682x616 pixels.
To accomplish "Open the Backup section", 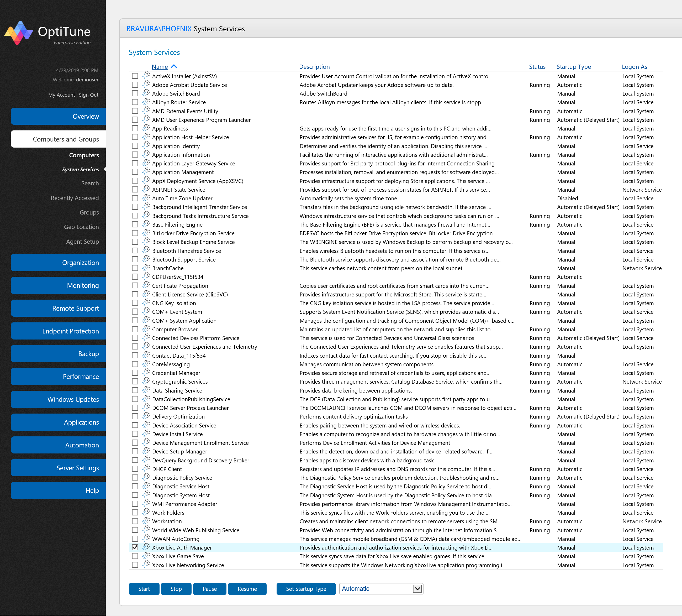I will [58, 354].
